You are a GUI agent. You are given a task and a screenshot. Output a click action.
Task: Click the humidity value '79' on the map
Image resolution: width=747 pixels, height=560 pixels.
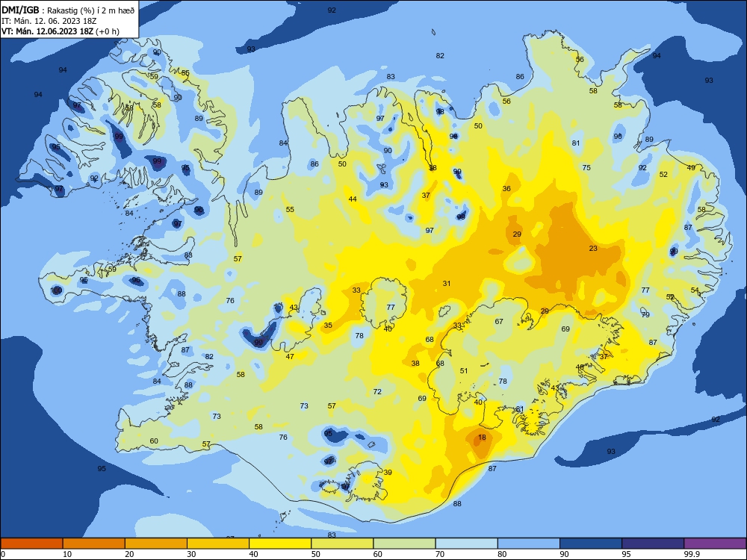645,315
